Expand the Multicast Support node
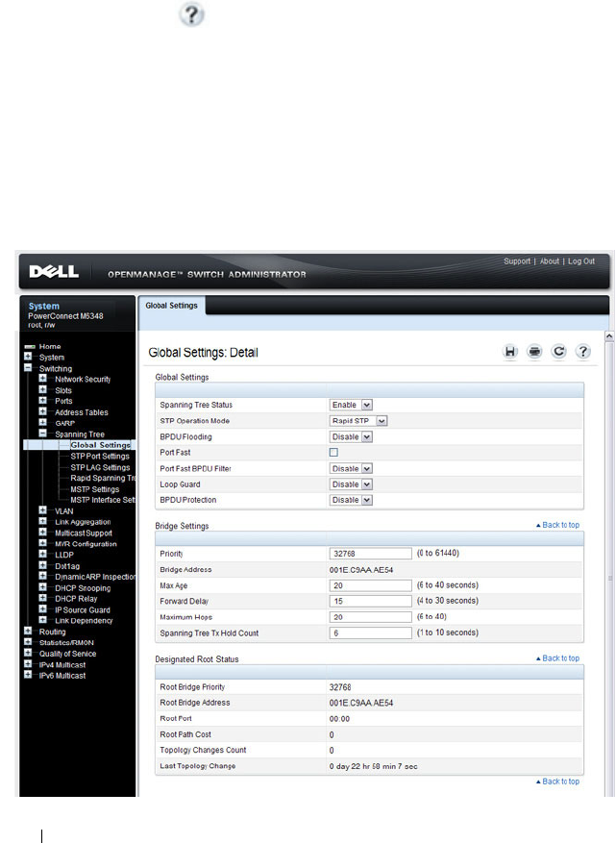This screenshot has width=616, height=843. coord(43,533)
